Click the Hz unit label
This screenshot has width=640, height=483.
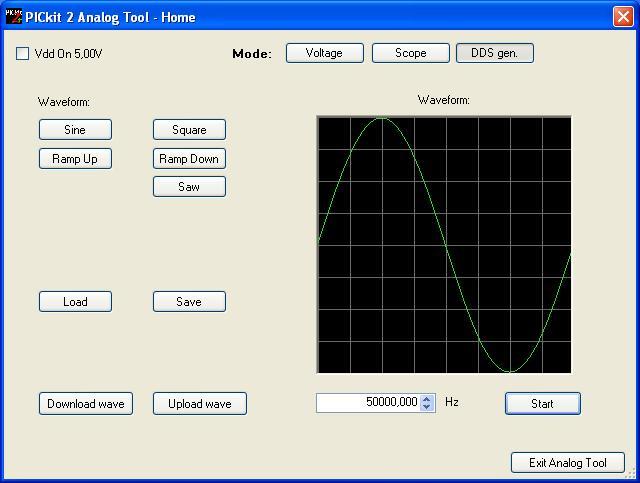[452, 402]
